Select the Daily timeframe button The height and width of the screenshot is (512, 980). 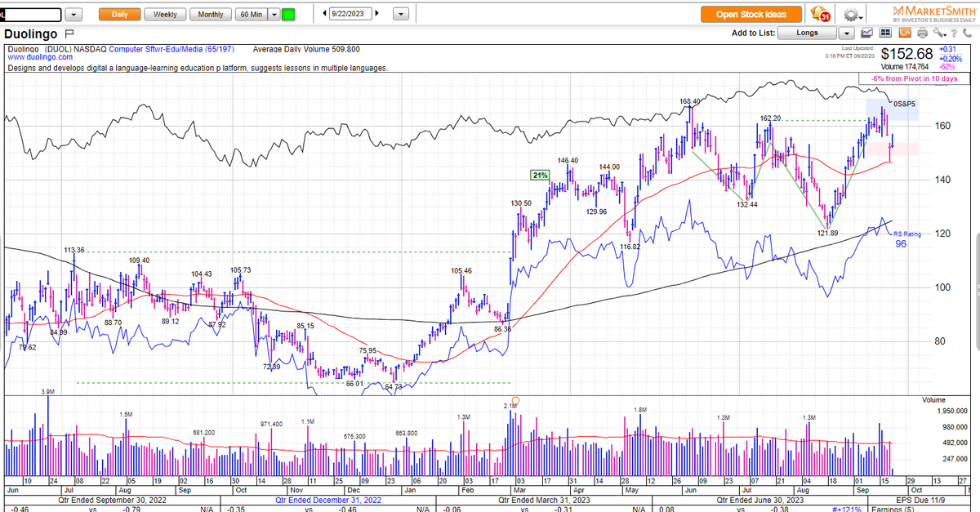pos(119,13)
